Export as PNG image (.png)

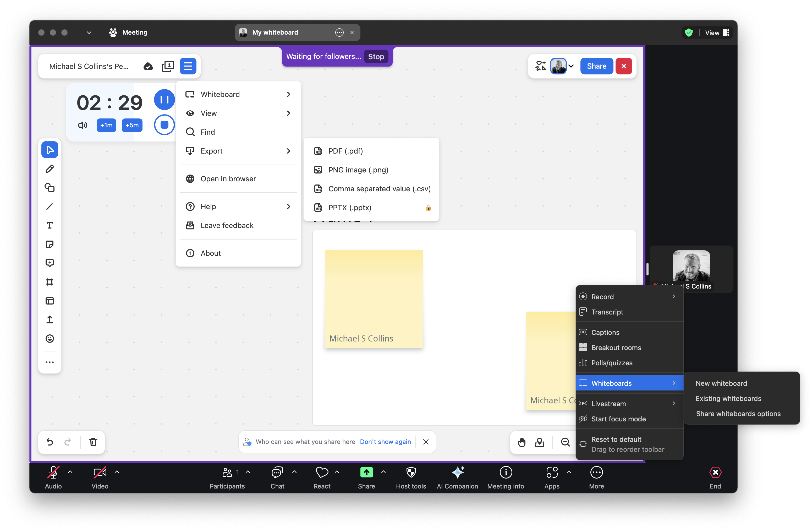[x=371, y=170]
